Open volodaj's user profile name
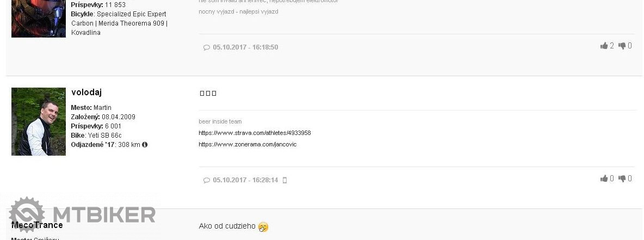This screenshot has width=644, height=240. (86, 93)
